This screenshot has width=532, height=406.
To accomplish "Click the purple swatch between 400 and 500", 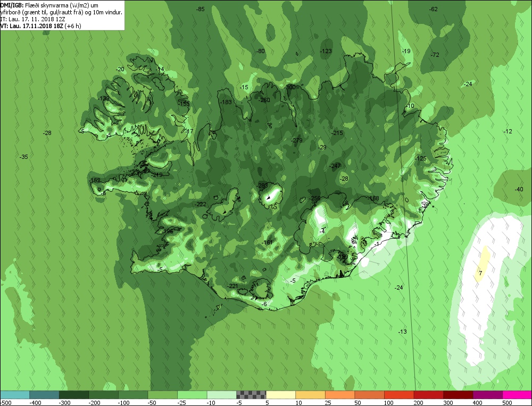I will click(488, 395).
